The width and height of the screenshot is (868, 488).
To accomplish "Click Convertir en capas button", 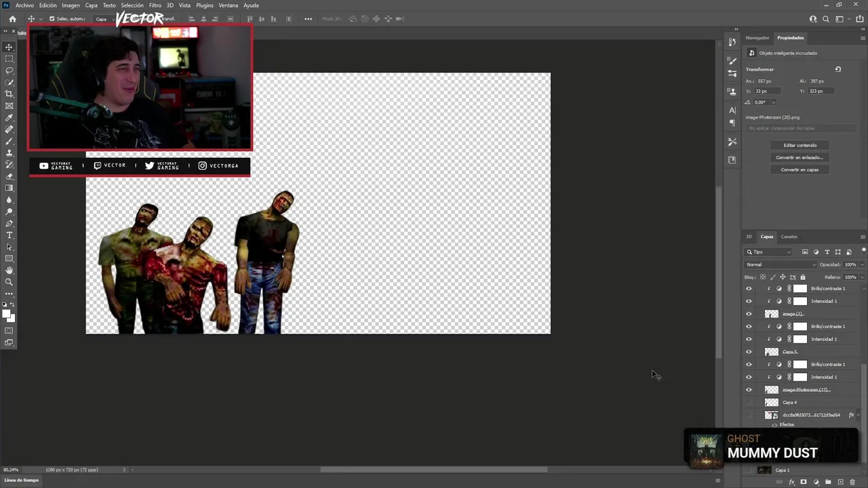I will coord(800,169).
